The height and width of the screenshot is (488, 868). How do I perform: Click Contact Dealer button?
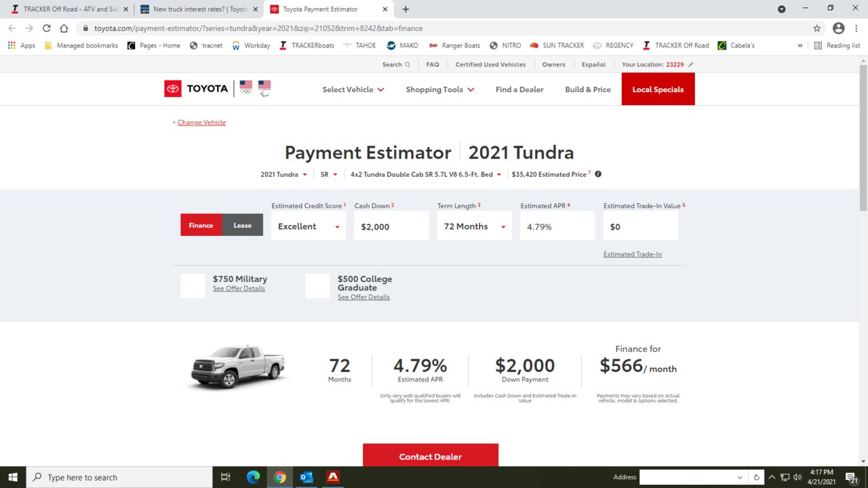tap(431, 455)
